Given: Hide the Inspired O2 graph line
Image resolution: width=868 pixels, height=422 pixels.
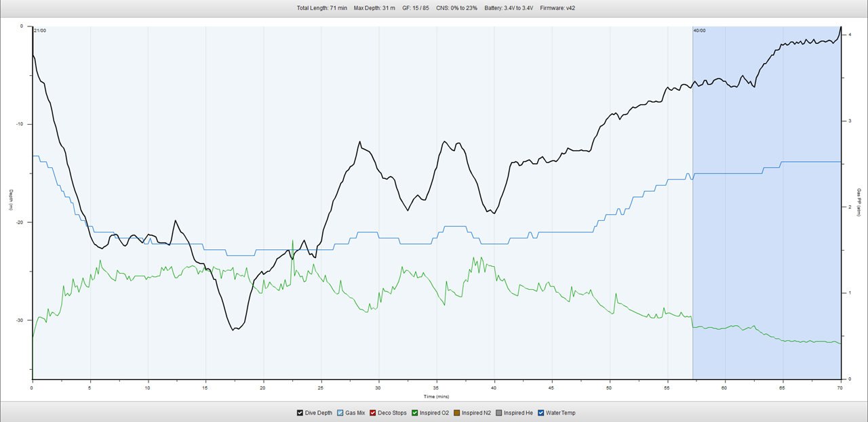Looking at the screenshot, I should pos(416,413).
